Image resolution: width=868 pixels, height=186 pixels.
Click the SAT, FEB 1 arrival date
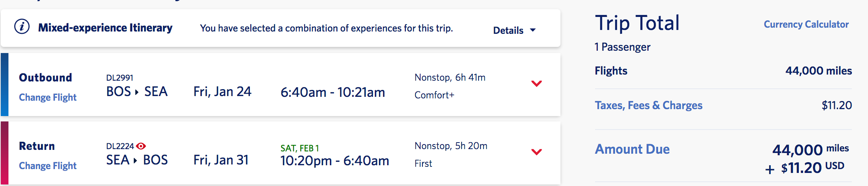(x=299, y=148)
